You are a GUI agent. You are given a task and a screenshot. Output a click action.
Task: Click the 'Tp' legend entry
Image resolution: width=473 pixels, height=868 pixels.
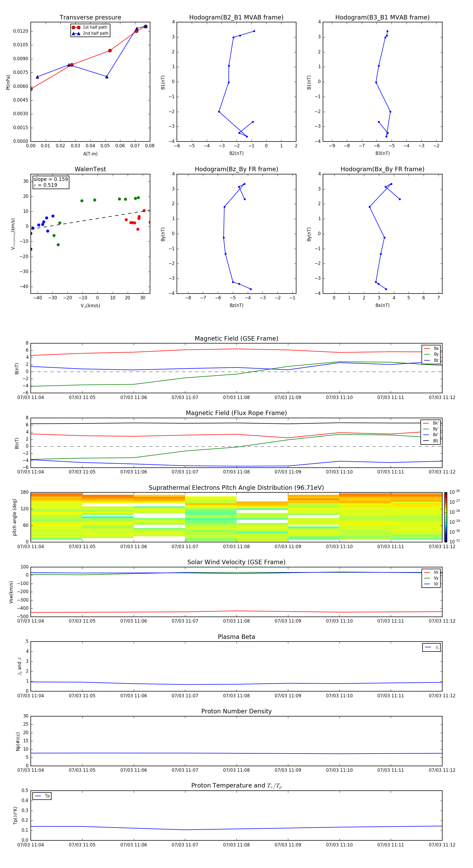42,796
